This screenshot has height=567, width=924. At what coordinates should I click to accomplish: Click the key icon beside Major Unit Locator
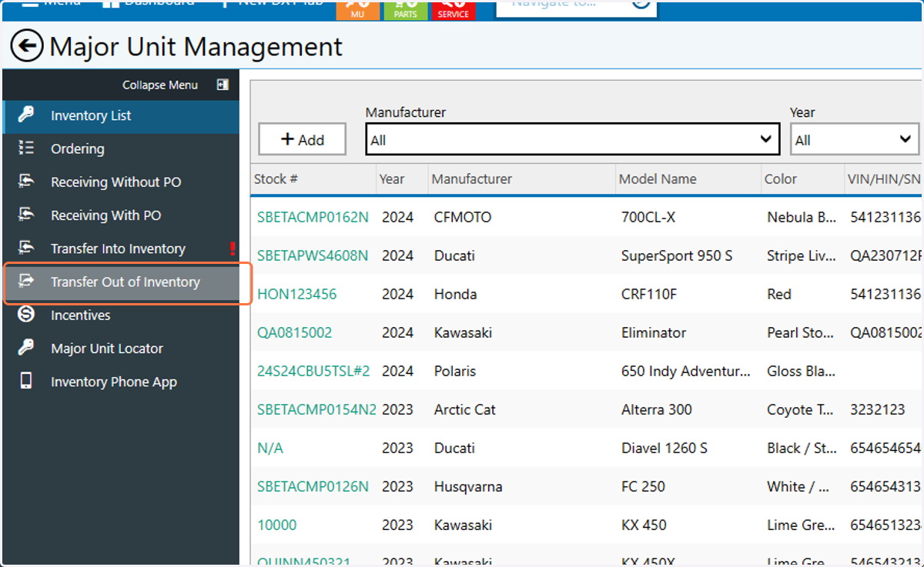26,348
